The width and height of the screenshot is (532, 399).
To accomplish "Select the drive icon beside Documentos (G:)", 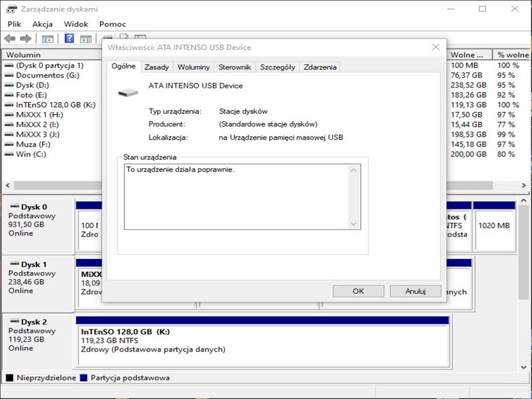I will point(9,75).
